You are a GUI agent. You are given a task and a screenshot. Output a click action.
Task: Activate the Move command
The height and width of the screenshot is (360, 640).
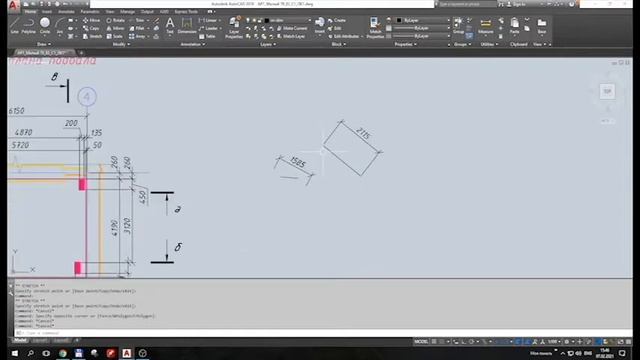point(91,20)
